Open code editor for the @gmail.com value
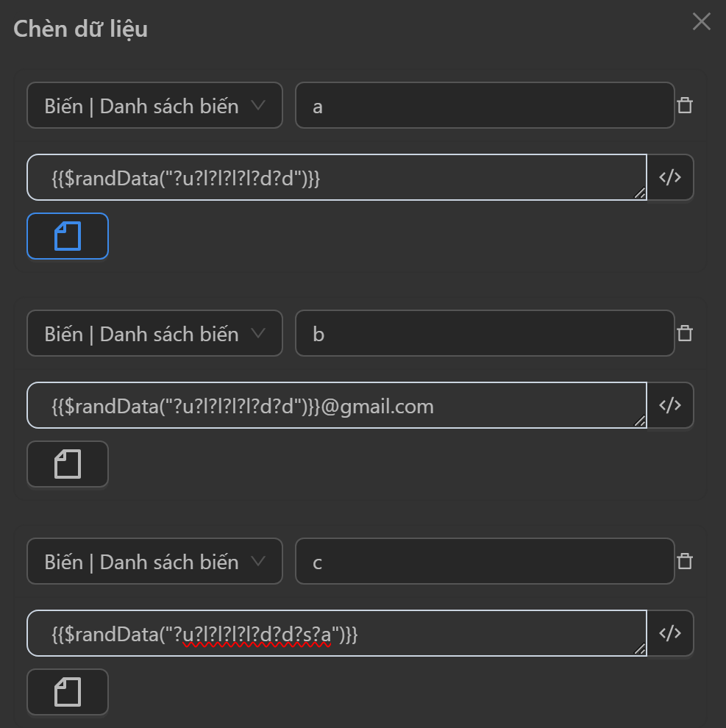 pos(670,405)
